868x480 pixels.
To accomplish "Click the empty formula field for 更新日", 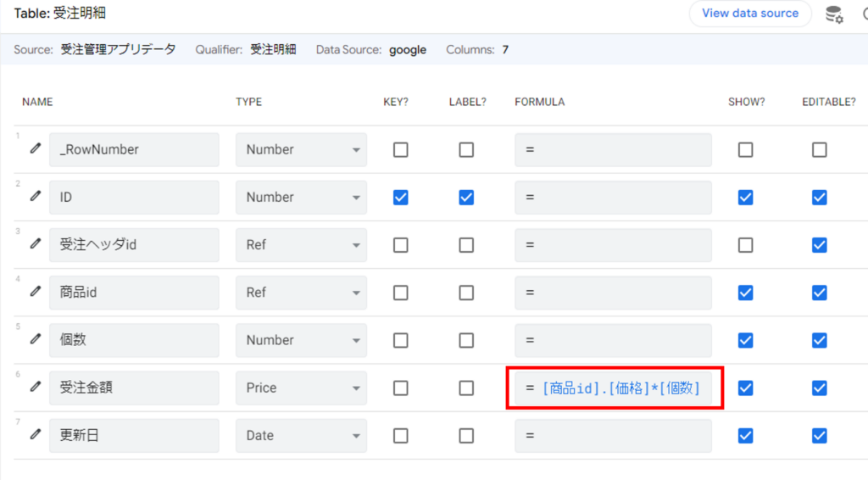I will (x=613, y=435).
